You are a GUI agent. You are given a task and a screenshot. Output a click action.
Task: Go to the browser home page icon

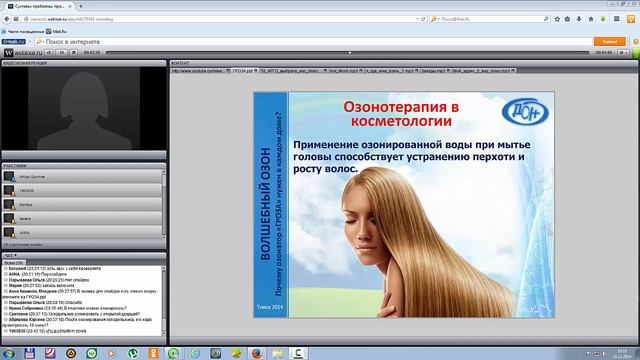pyautogui.click(x=591, y=19)
